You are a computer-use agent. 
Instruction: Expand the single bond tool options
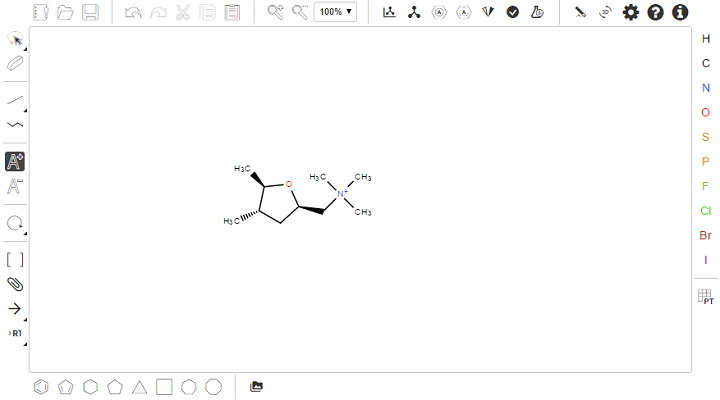24,109
